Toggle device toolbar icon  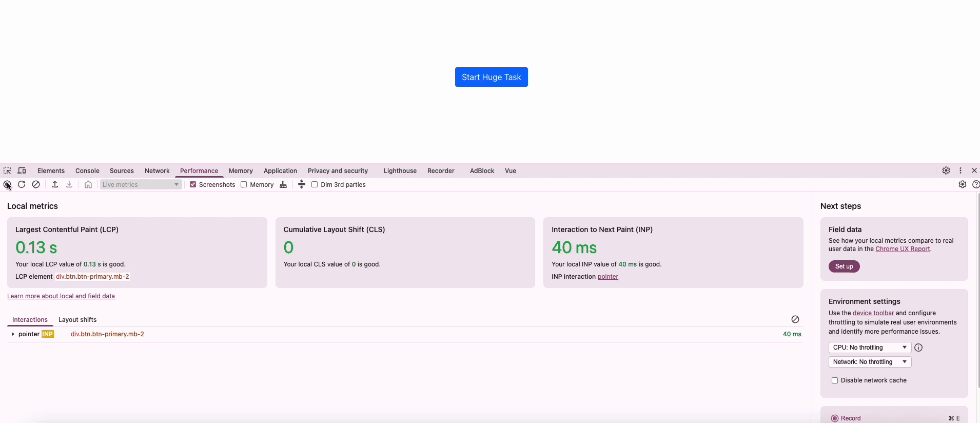click(22, 171)
